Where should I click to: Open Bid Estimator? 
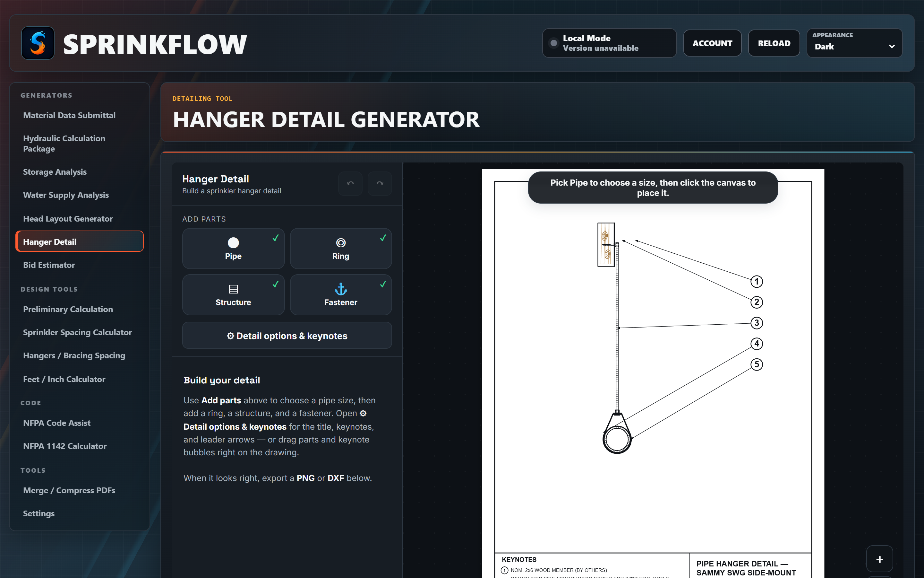[x=80, y=265]
